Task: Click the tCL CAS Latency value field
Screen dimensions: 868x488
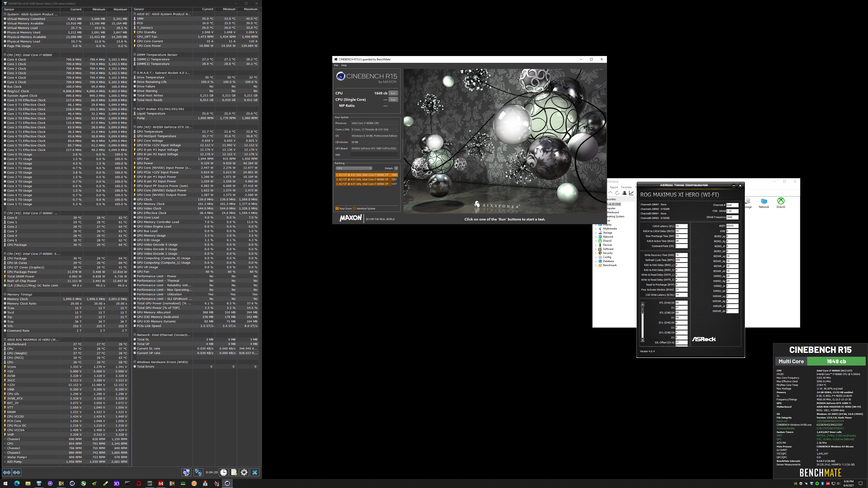Action: pyautogui.click(x=681, y=226)
